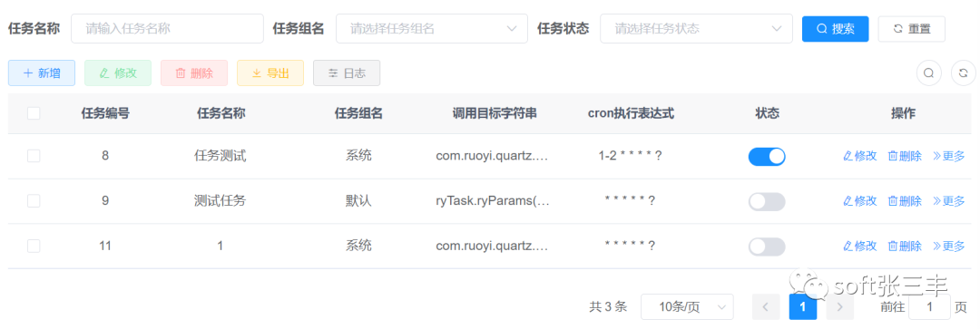The image size is (980, 329).
Task: Click the blue 搜索 button
Action: tap(835, 29)
